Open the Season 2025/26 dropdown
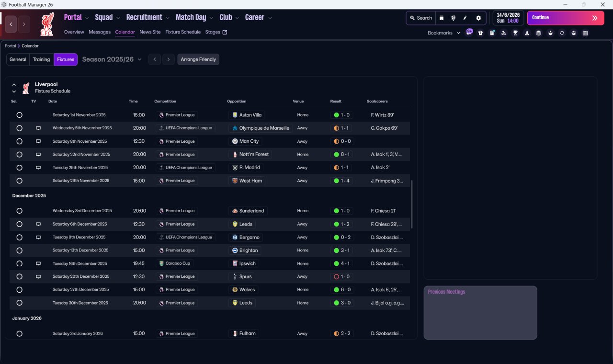The image size is (613, 364). pos(112,59)
